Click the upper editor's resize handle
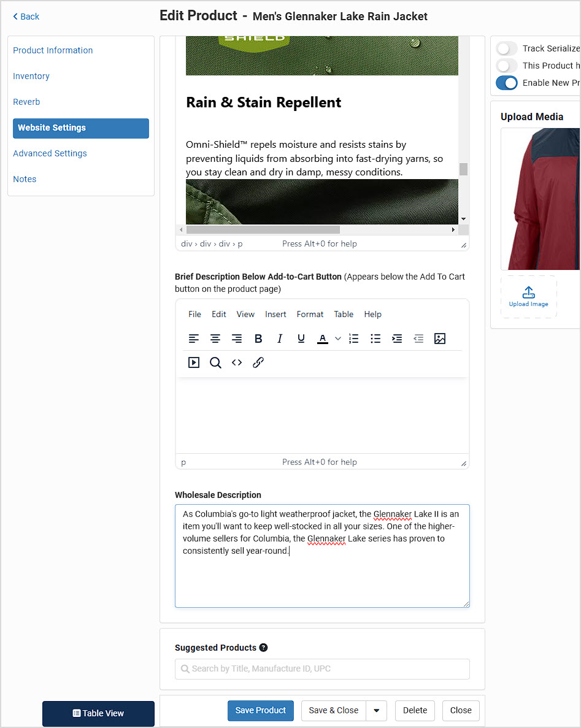This screenshot has width=581, height=728. point(463,245)
